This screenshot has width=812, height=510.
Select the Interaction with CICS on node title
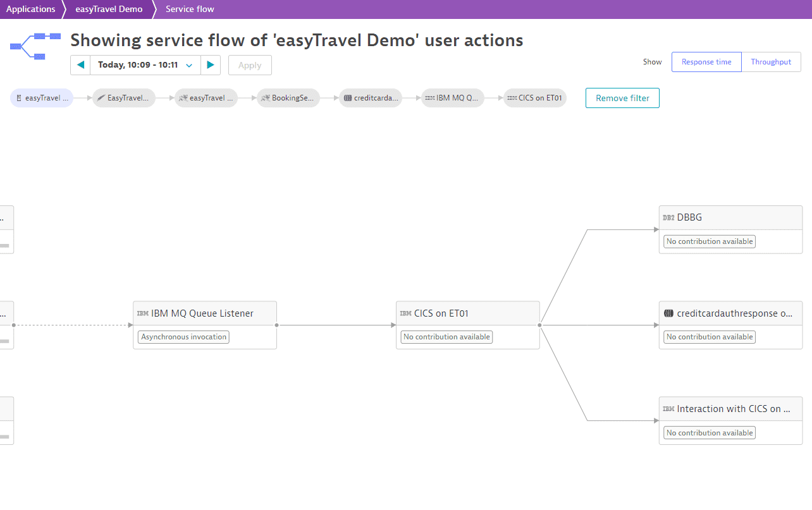point(734,409)
